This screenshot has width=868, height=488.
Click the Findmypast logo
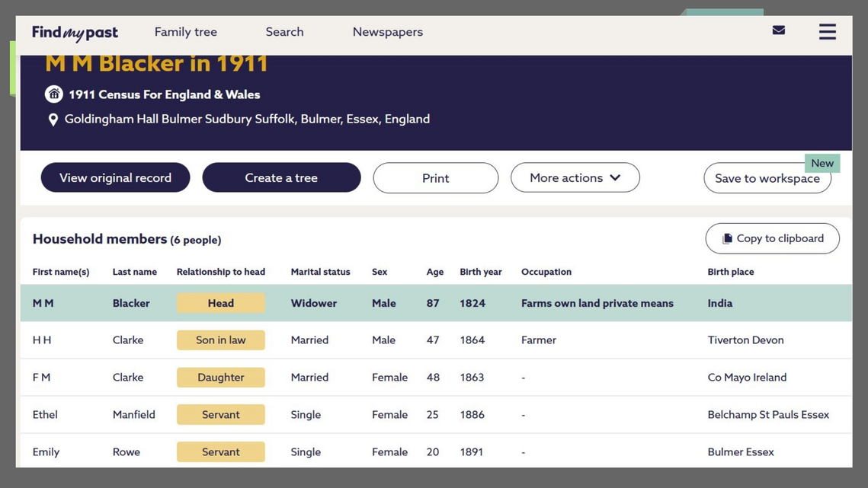coord(75,32)
